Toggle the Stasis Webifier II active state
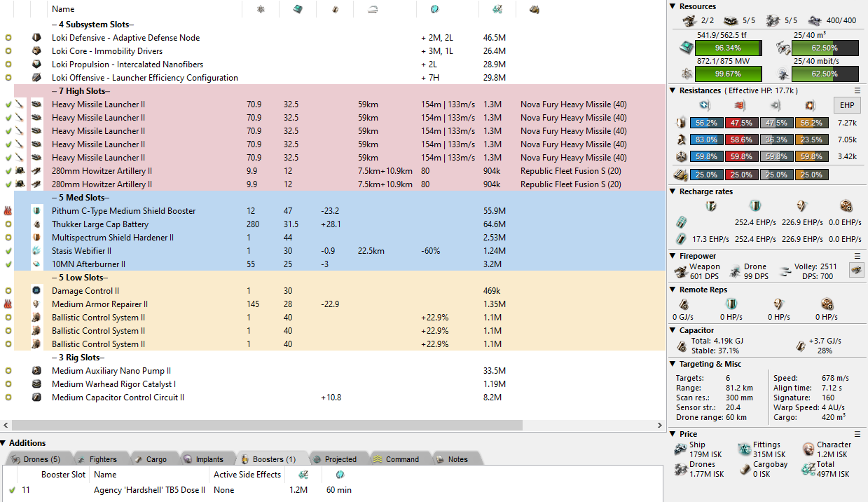868x502 pixels. click(x=8, y=251)
